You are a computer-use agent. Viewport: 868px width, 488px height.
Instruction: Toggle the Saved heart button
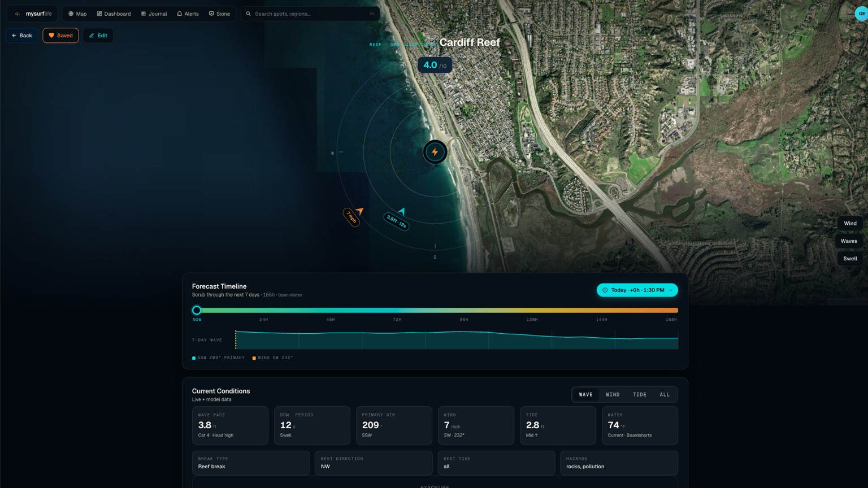point(60,36)
